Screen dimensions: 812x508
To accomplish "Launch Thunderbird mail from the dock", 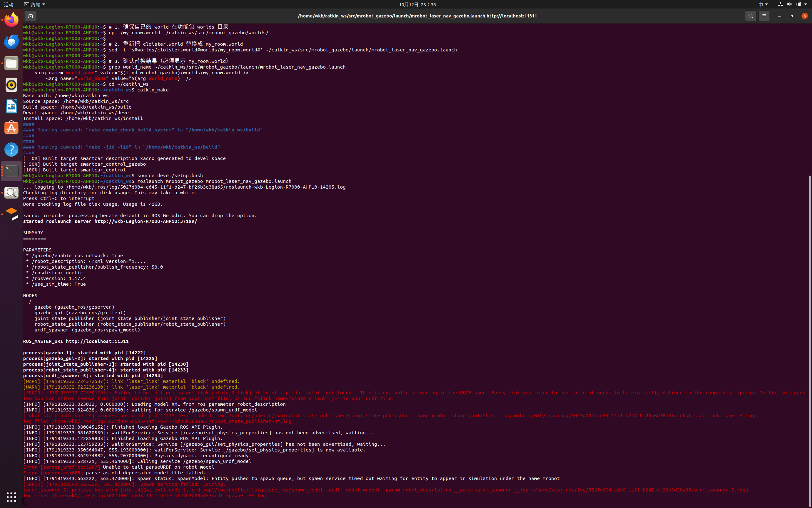I will (x=11, y=42).
